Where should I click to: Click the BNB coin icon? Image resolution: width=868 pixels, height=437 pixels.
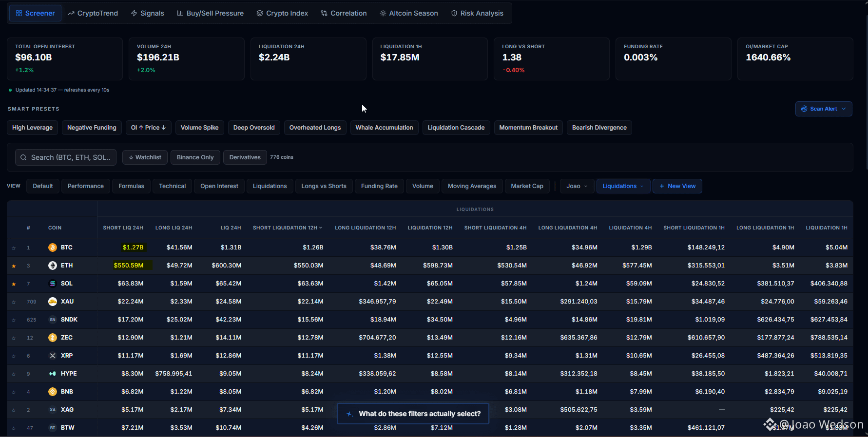click(53, 392)
